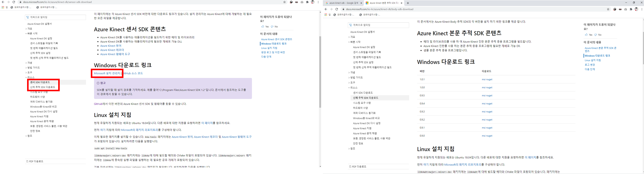Jump to 로그 변경 in right page outline
Screen dimensions: 644x174
tap(590, 65)
